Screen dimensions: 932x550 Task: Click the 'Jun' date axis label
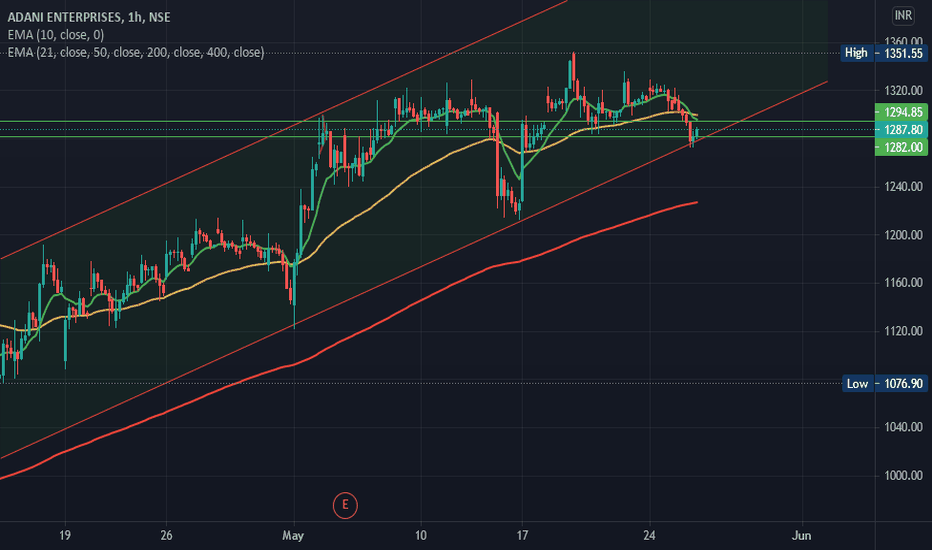point(801,536)
